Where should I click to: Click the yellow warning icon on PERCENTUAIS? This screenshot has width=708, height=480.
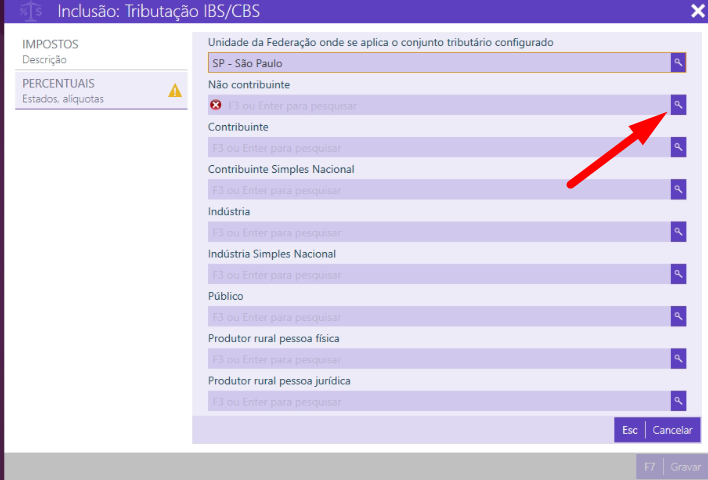click(175, 90)
